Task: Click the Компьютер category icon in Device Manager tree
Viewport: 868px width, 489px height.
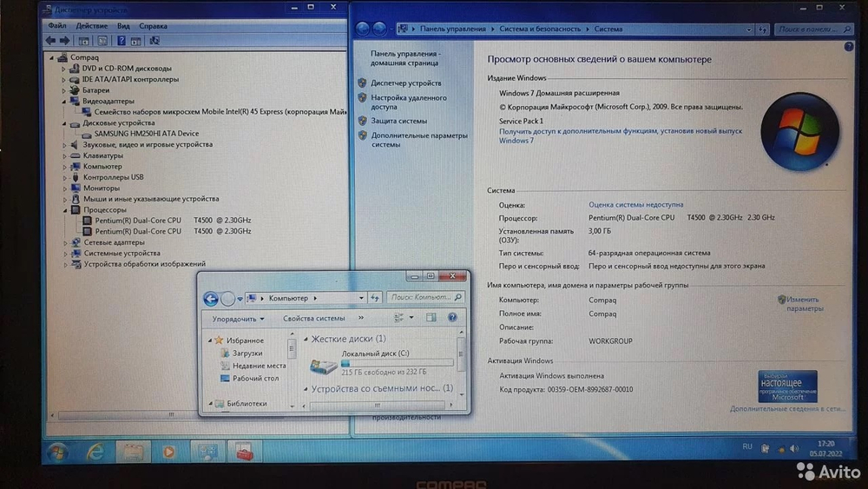Action: coord(76,166)
